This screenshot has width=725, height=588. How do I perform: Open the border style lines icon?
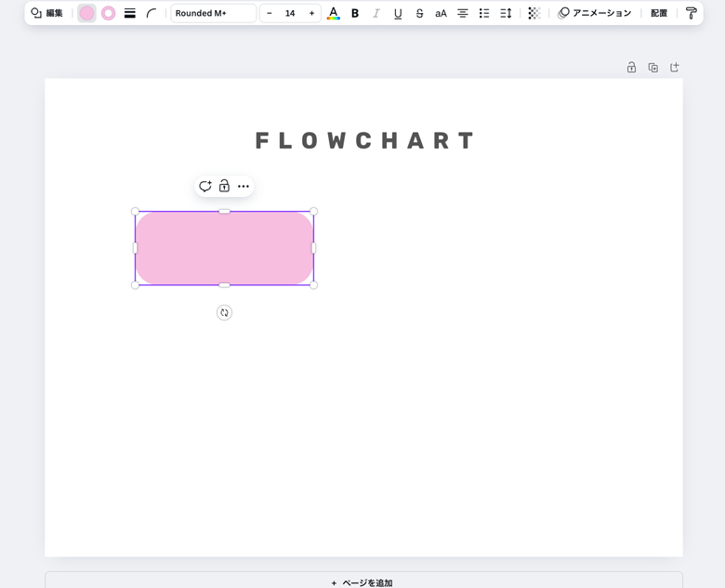coord(130,13)
